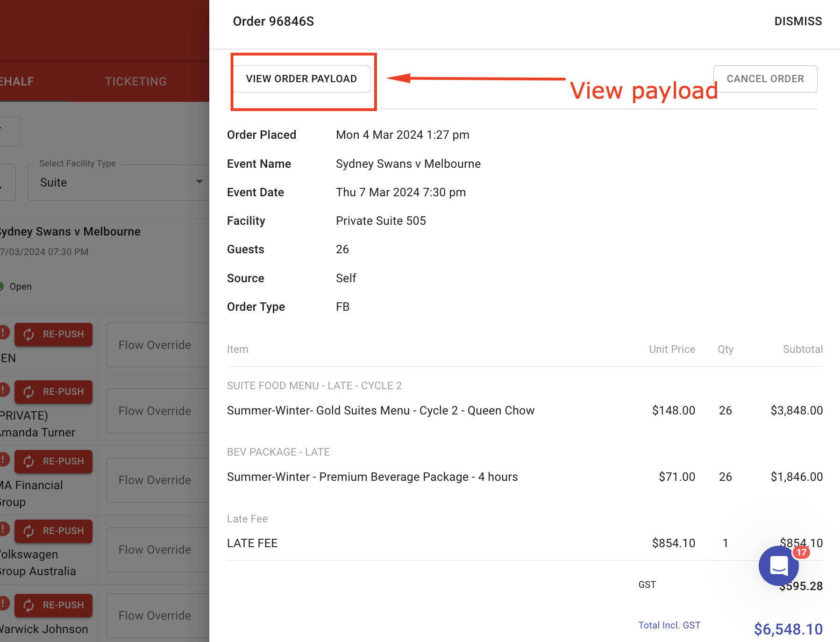This screenshot has height=642, width=840.
Task: Expand the Select Facility Type dropdown arrow
Action: click(x=199, y=182)
